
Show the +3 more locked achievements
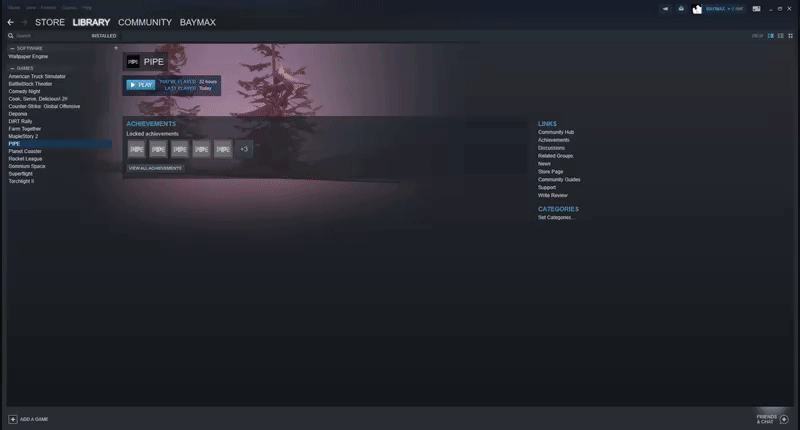click(244, 149)
